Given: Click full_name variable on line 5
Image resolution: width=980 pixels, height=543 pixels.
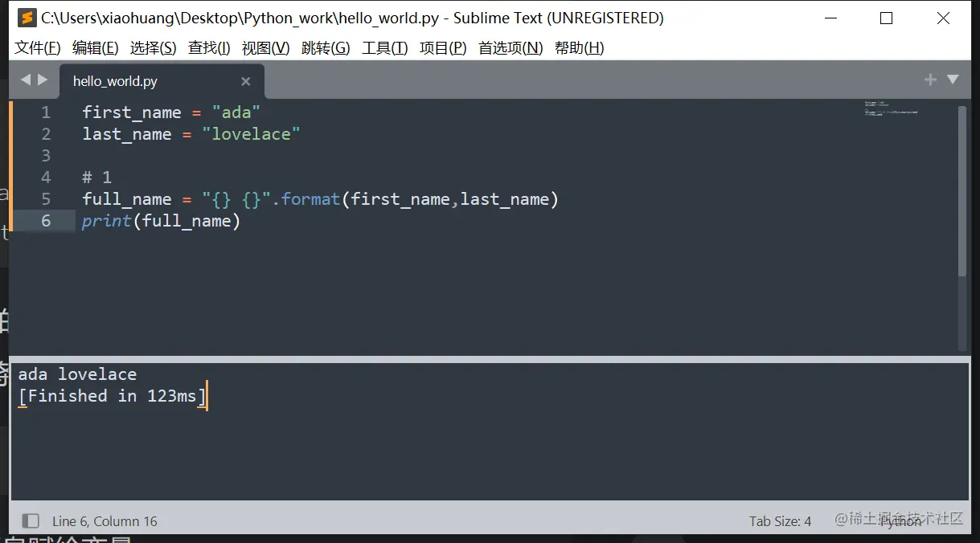Looking at the screenshot, I should click(127, 199).
